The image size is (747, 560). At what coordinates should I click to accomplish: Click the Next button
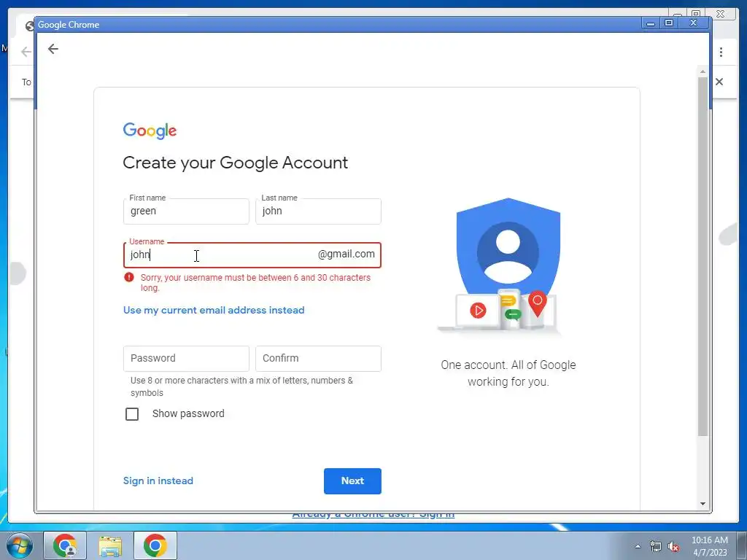point(352,481)
